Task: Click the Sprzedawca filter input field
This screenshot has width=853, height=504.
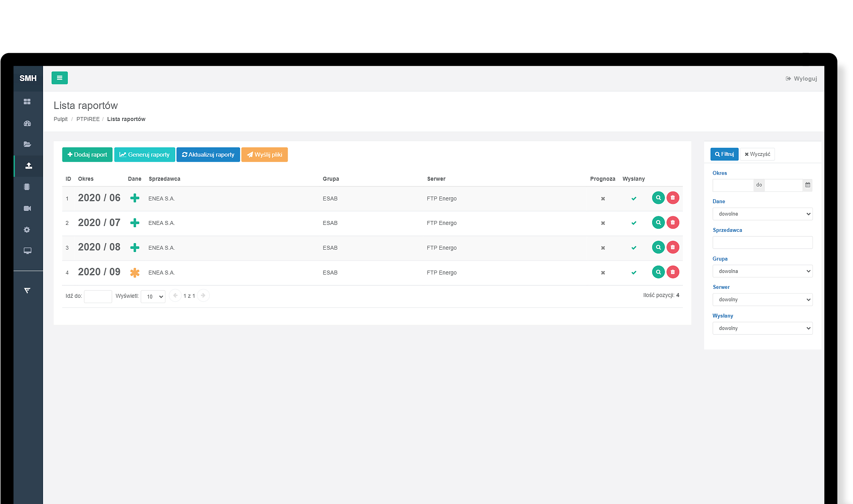Action: point(762,243)
